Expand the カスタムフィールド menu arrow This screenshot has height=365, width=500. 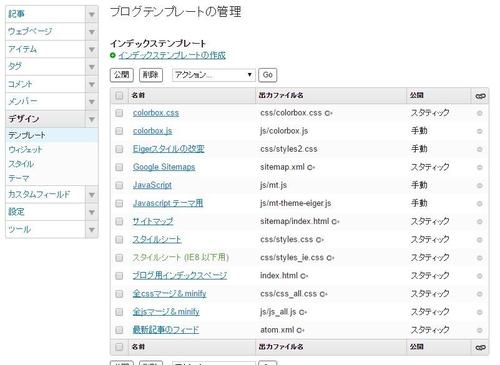(x=92, y=195)
